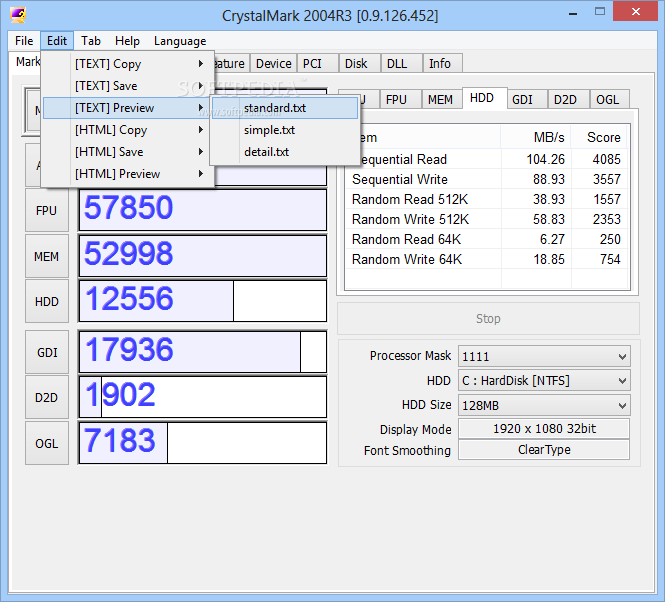Select the Sequential Write row
665x602 pixels.
(486, 179)
